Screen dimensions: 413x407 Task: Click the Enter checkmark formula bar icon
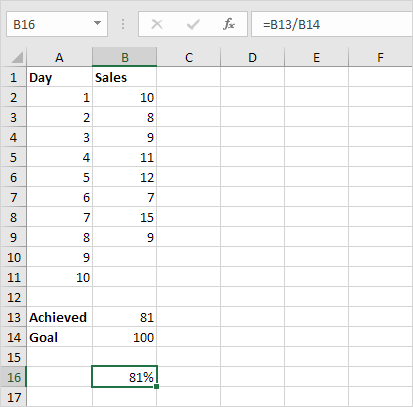point(193,24)
